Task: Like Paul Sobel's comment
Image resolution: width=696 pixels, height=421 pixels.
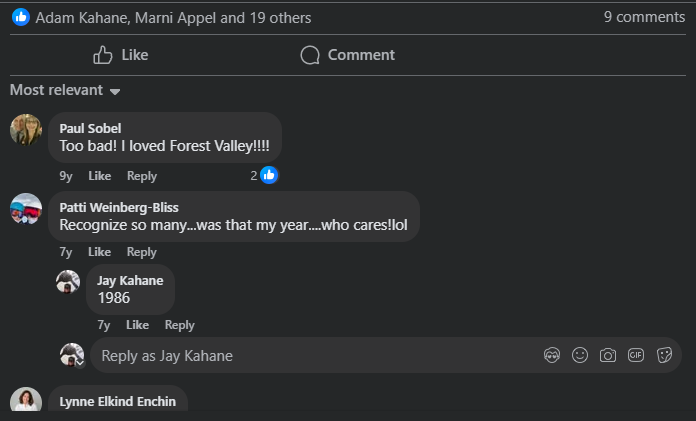Action: click(x=99, y=176)
